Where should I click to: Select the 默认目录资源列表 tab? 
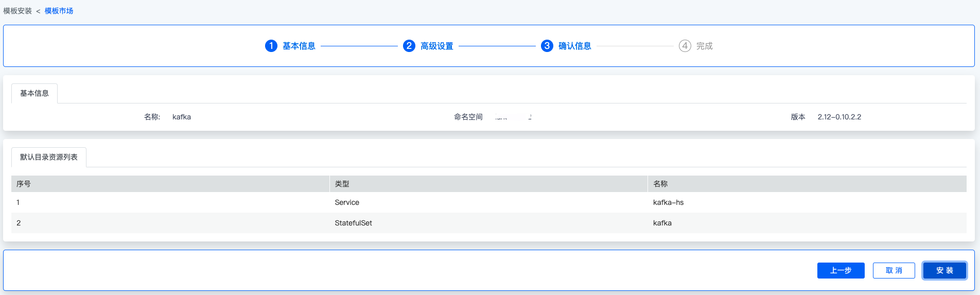click(x=49, y=157)
